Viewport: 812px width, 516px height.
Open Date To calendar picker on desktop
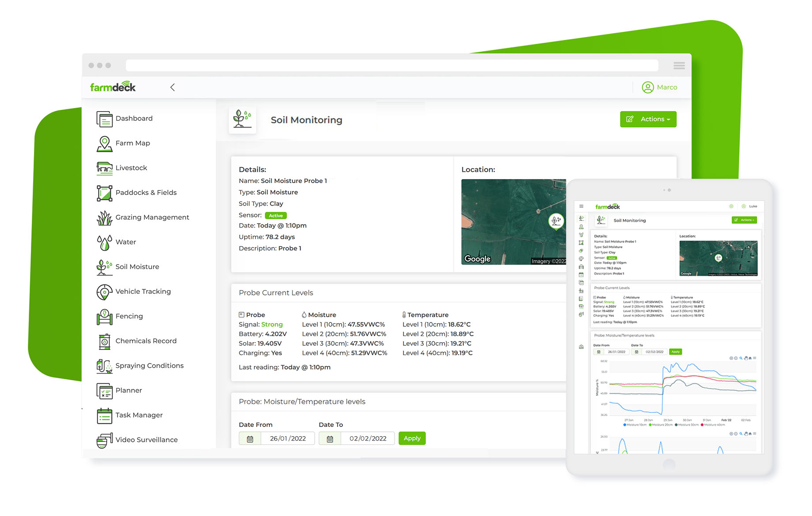click(330, 439)
